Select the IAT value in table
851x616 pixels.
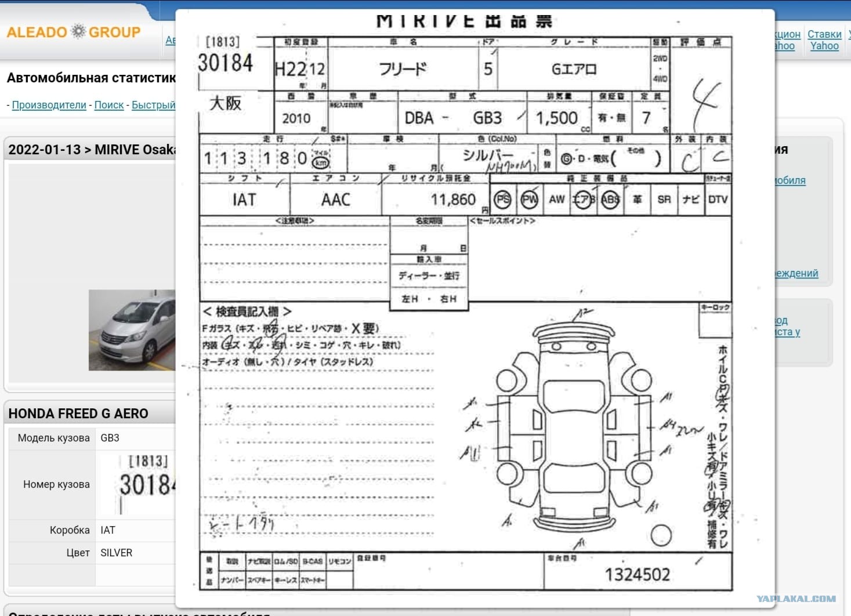[x=108, y=530]
